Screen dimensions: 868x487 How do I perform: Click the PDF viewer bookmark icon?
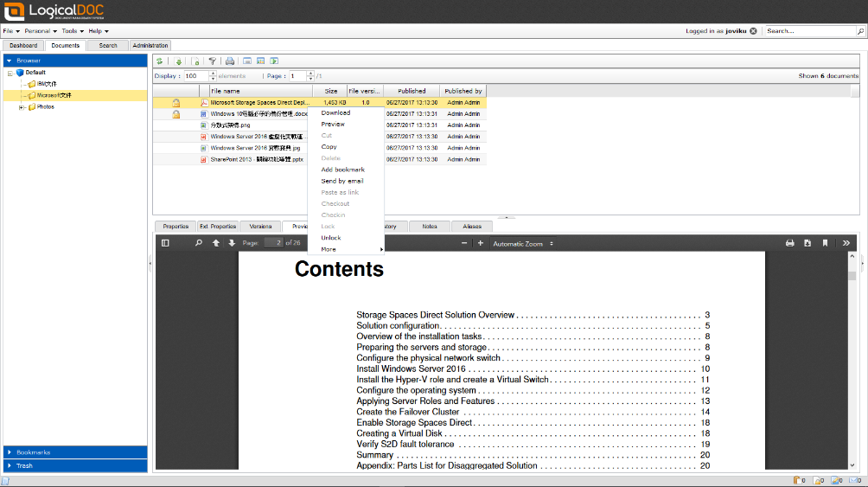coord(825,243)
